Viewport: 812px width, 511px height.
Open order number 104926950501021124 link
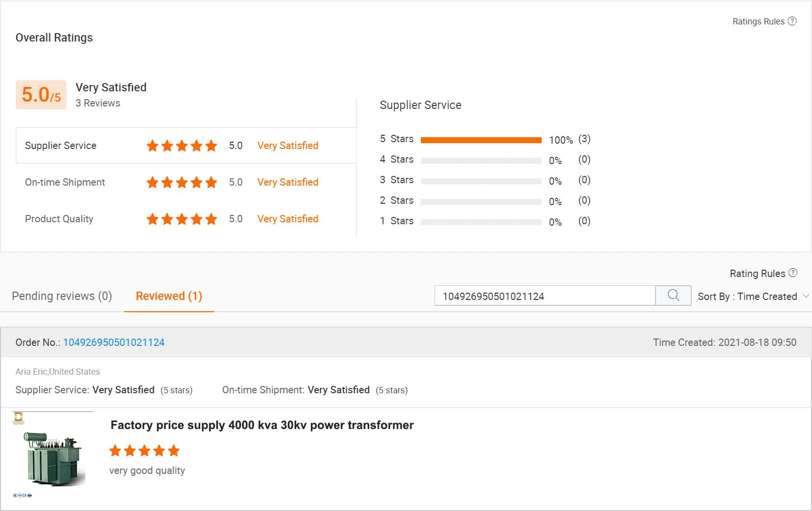[x=114, y=342]
